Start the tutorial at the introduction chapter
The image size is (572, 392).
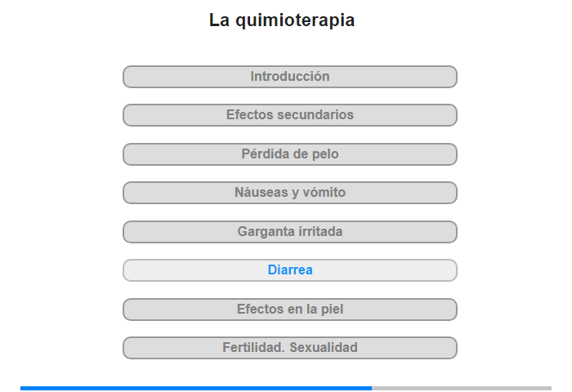click(x=289, y=77)
